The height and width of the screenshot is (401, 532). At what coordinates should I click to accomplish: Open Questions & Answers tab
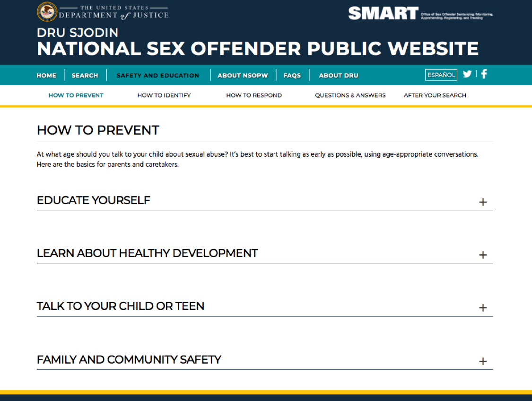click(x=350, y=96)
